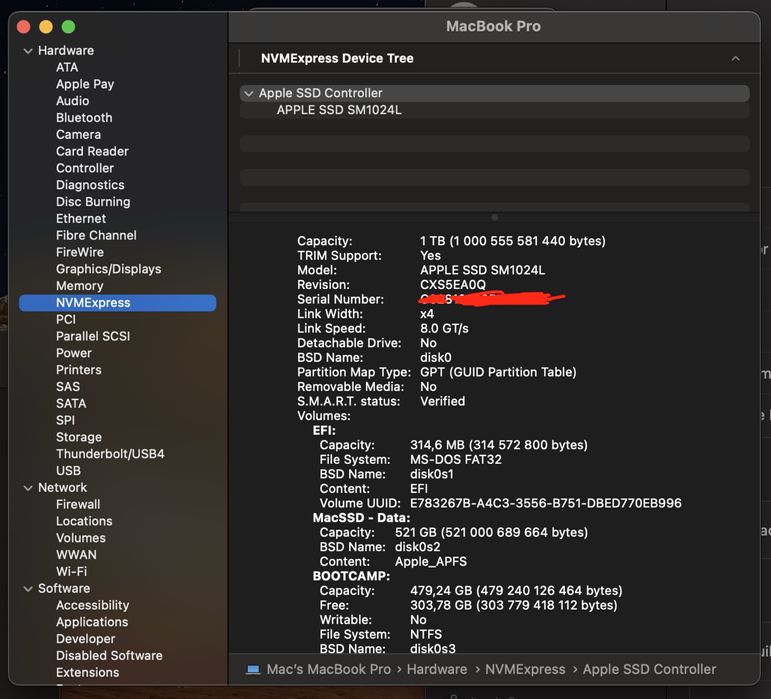Select Disc Burning in the sidebar
This screenshot has width=771, height=699.
[x=93, y=202]
